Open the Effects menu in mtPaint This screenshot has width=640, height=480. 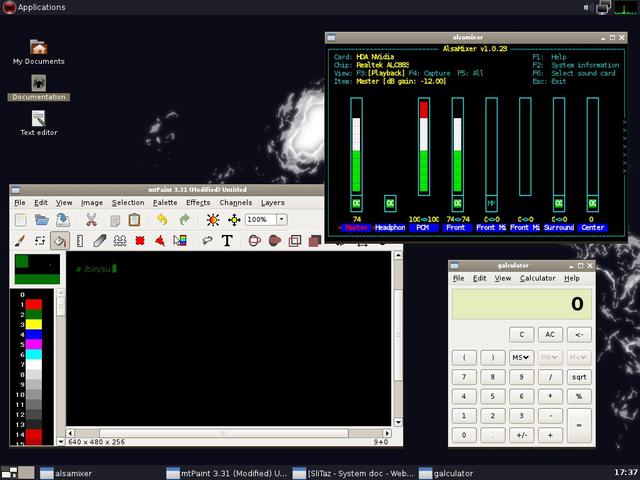click(198, 203)
